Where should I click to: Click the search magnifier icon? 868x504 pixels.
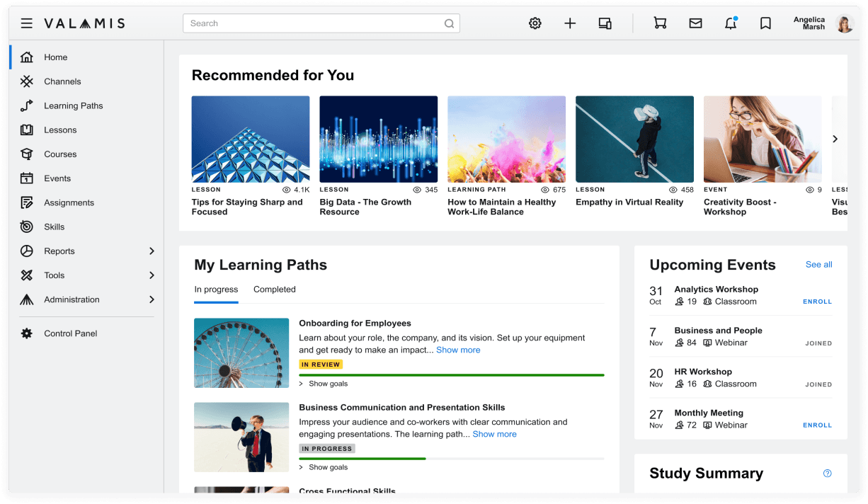pyautogui.click(x=449, y=23)
